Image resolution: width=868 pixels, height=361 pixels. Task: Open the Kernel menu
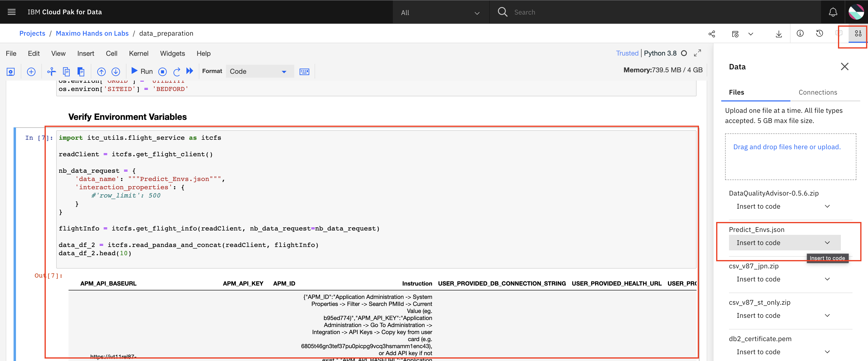(138, 54)
